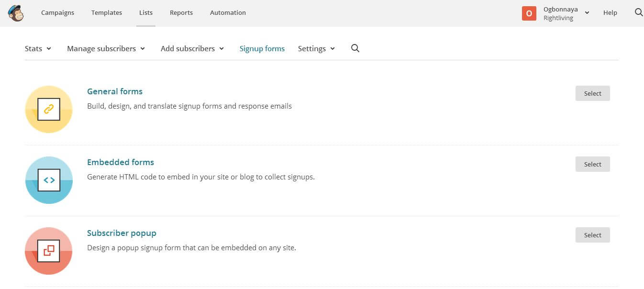The height and width of the screenshot is (289, 644).
Task: Open the Help icon area
Action: 610,12
